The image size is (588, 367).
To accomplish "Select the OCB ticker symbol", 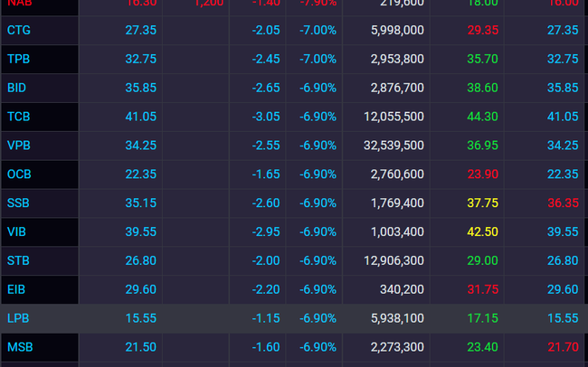I will (19, 174).
